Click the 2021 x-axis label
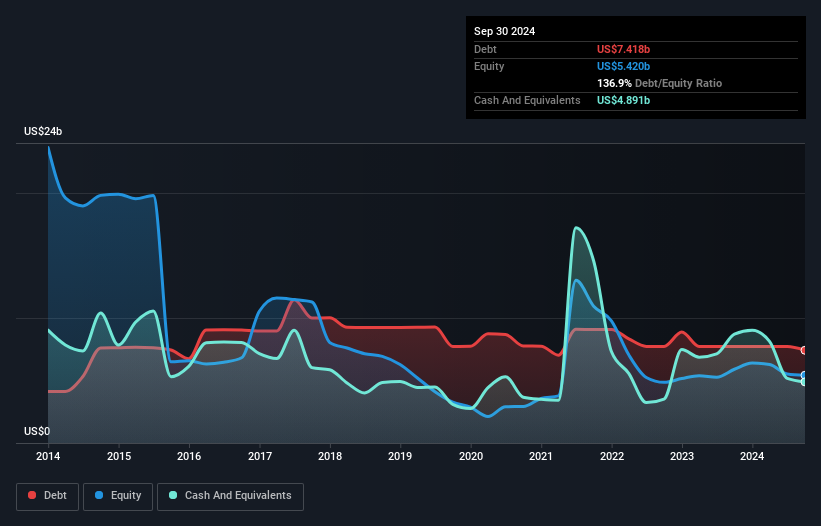821x526 pixels. click(x=541, y=456)
